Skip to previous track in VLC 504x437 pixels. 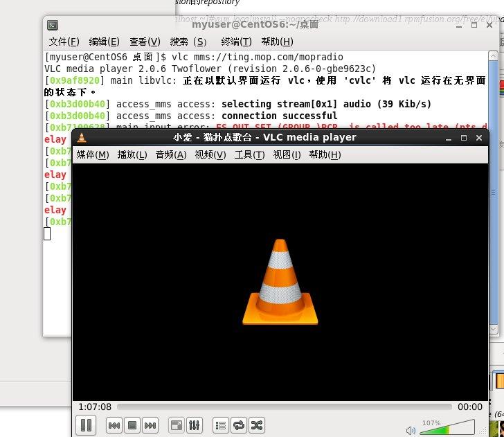(114, 426)
